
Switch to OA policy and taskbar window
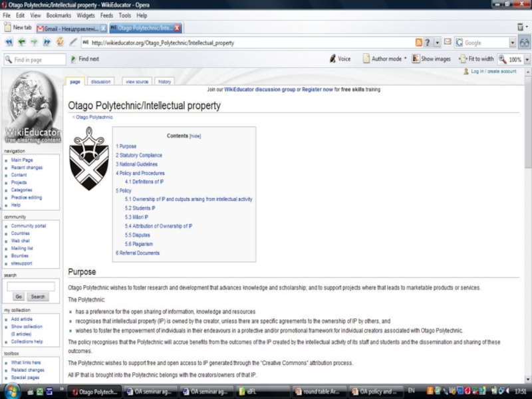(376, 391)
